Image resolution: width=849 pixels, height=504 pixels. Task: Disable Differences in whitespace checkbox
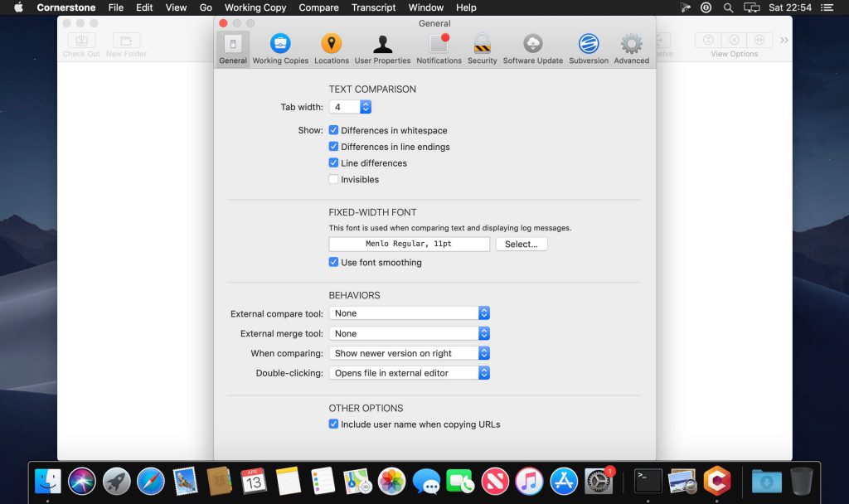pos(333,130)
